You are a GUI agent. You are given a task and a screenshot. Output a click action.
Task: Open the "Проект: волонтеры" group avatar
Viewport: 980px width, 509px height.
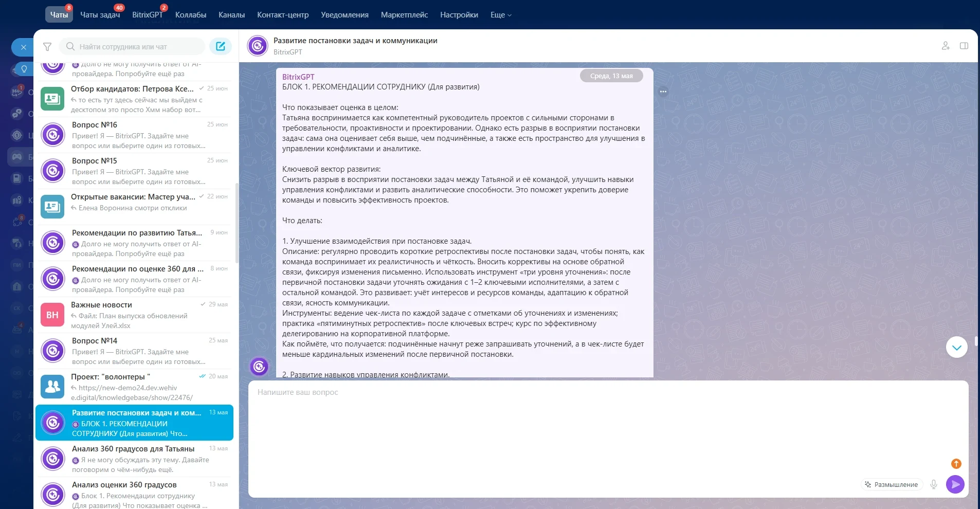[x=52, y=387]
